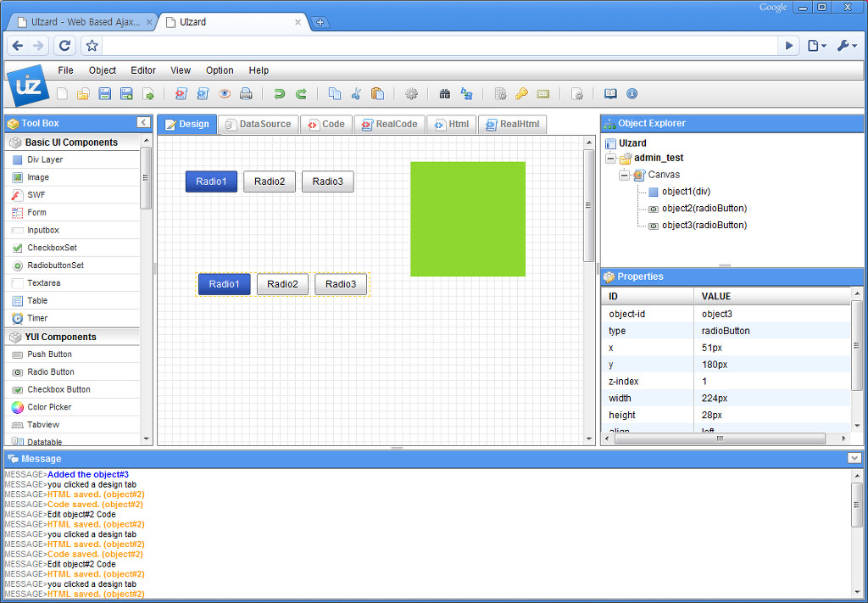Collapse the Canvas tree node
This screenshot has height=603, width=868.
[625, 176]
